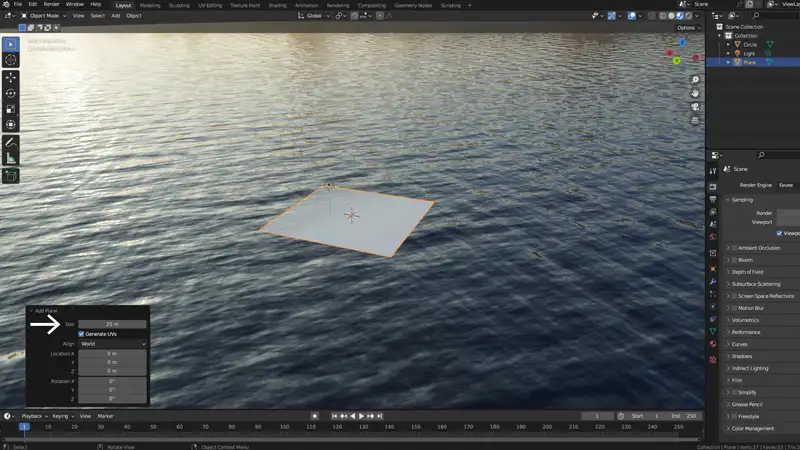Select the Move tool in the toolbar
This screenshot has width=800, height=450.
coord(11,76)
